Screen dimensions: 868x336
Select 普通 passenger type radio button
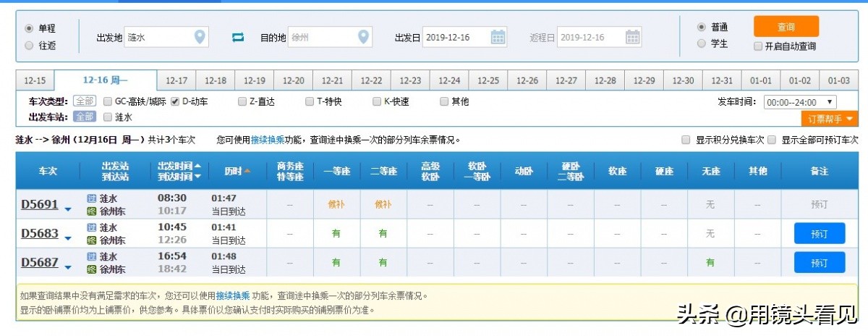point(701,27)
